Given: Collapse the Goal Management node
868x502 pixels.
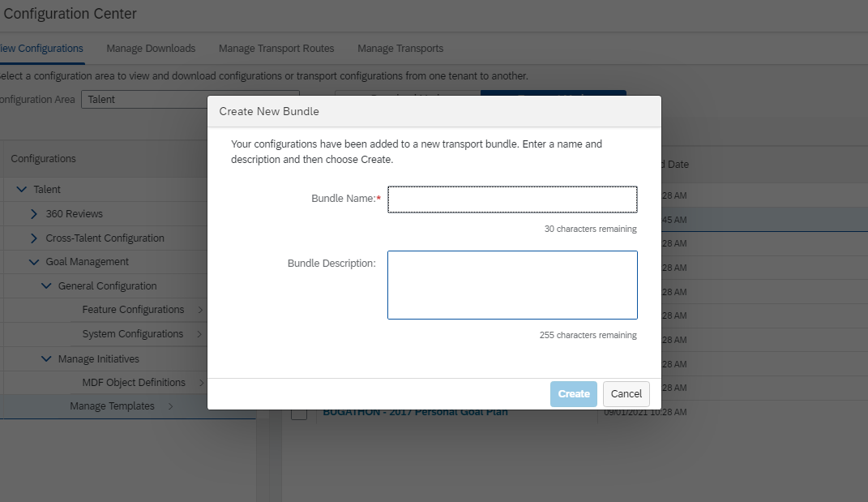Looking at the screenshot, I should 34,262.
